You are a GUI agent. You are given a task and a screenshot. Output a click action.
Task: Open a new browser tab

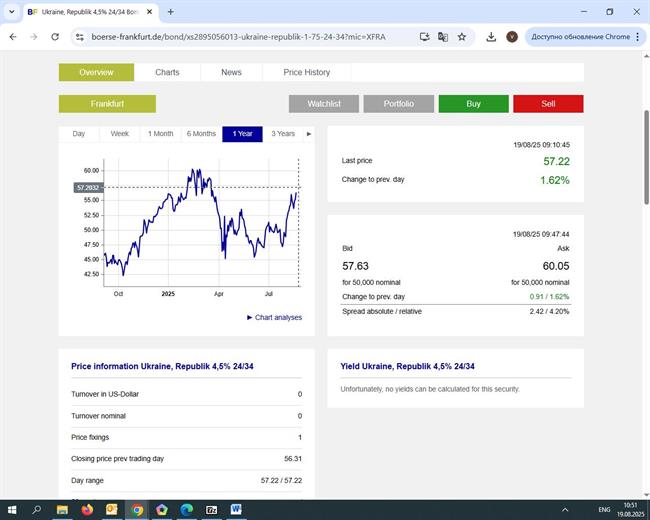click(170, 12)
